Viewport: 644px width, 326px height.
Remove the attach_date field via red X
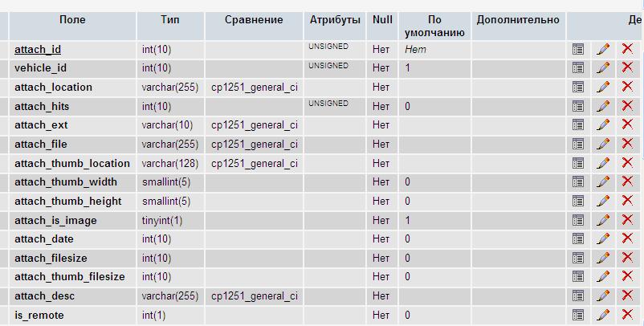tap(627, 238)
